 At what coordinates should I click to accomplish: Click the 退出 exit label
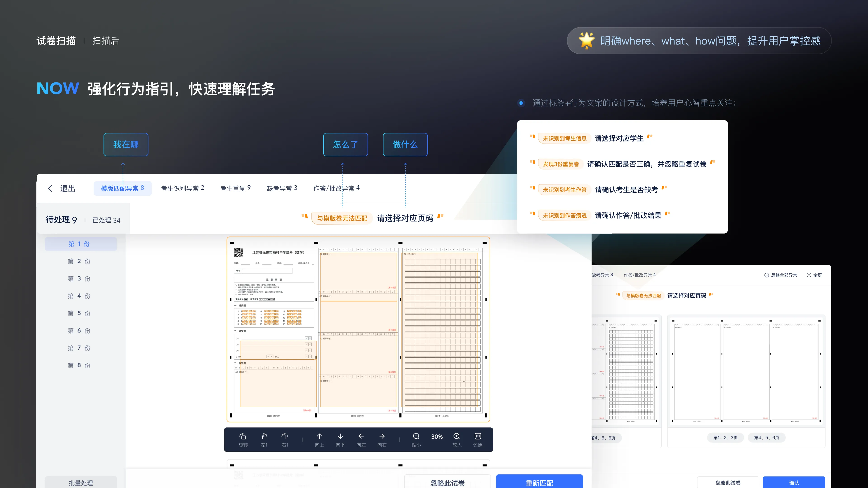68,188
